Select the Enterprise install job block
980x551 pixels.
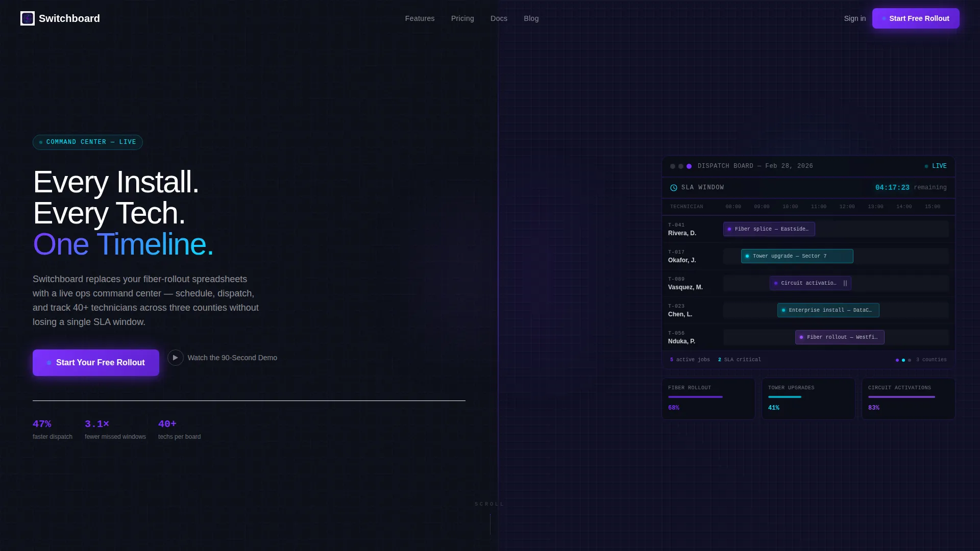coord(828,310)
